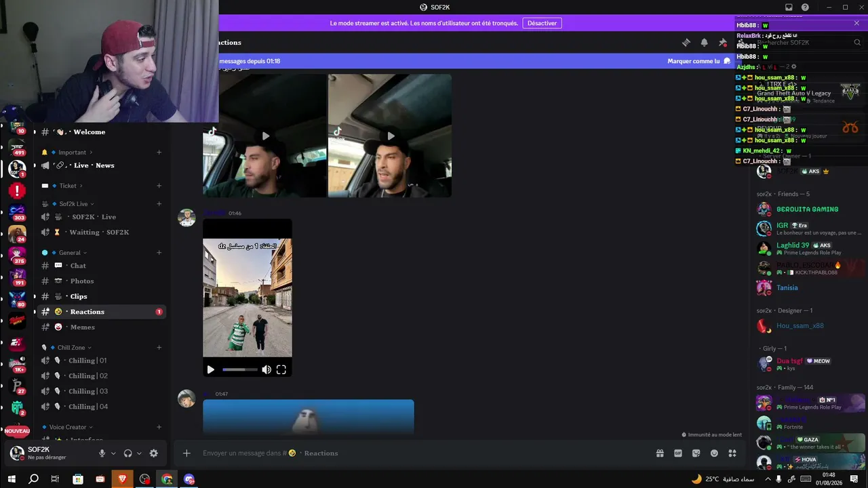Open the GIF picker
868x488 pixels.
(678, 453)
